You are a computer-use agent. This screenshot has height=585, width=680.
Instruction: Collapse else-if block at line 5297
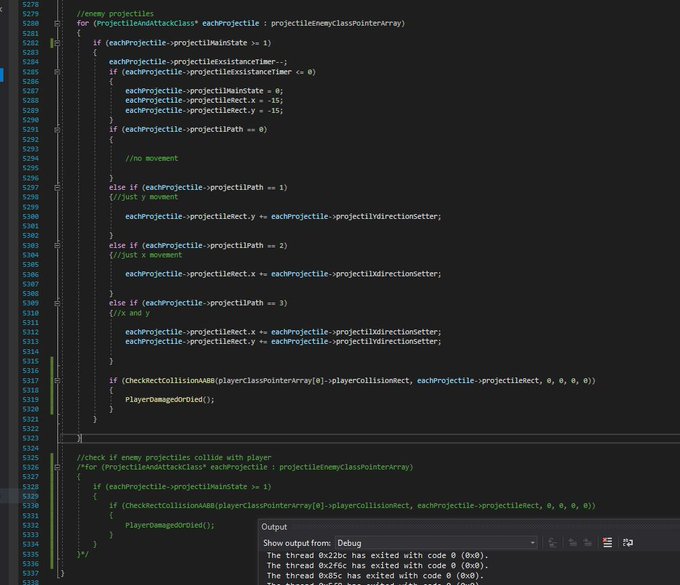pos(57,187)
